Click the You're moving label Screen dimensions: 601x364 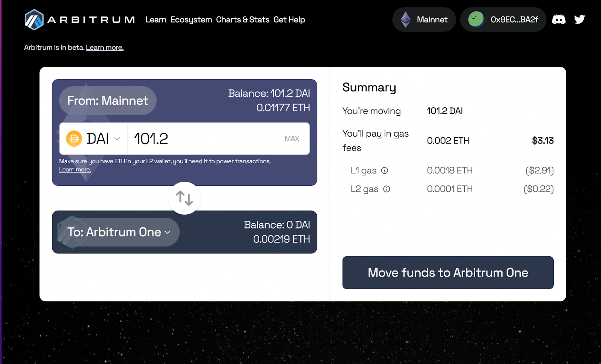[371, 111]
